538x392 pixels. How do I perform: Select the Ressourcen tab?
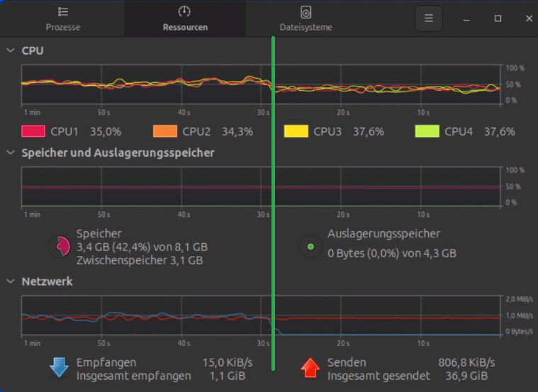coord(185,19)
